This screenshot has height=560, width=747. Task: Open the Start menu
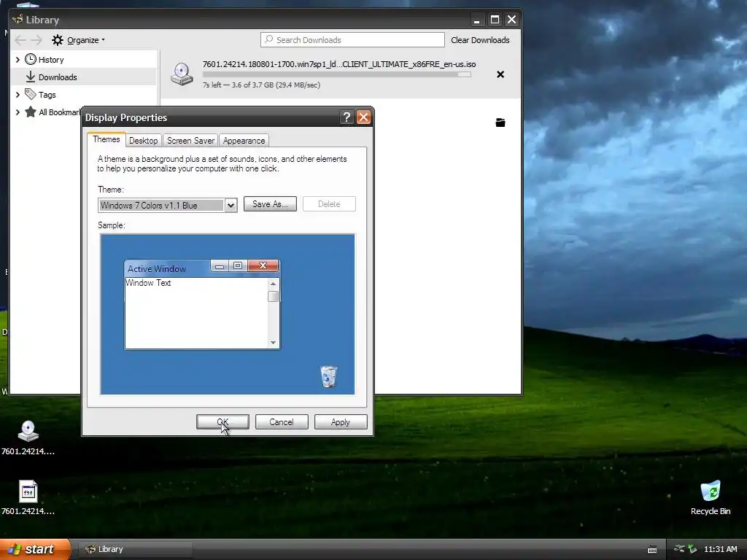click(x=35, y=549)
